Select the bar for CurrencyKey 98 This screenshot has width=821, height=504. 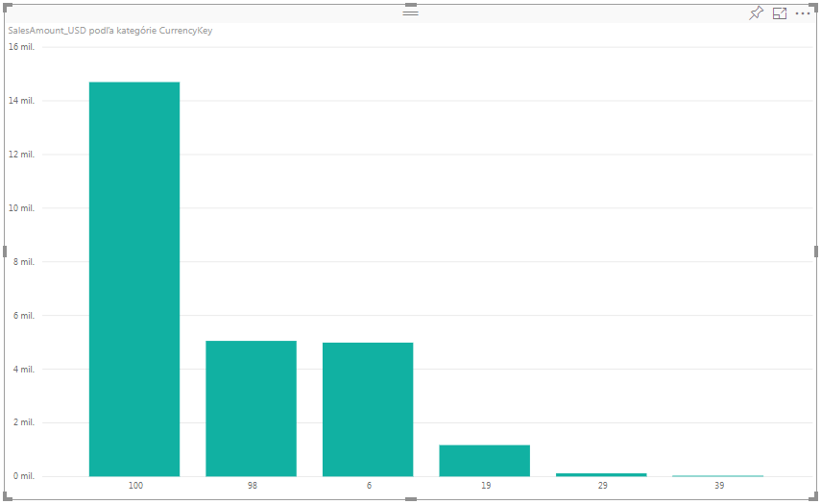click(252, 408)
